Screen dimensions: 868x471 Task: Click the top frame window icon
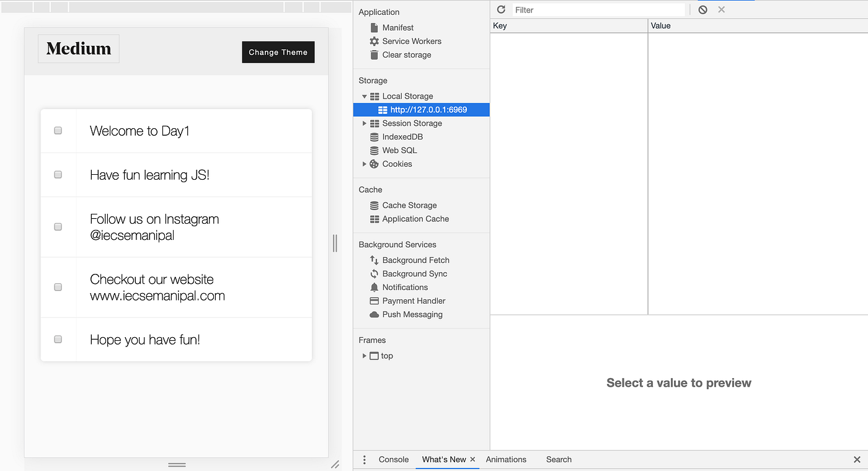[x=374, y=356]
